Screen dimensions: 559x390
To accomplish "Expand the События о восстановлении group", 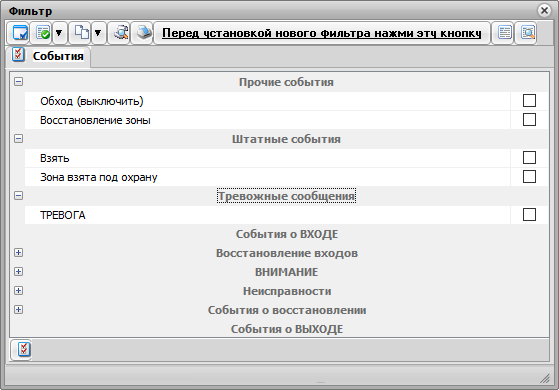I will [x=19, y=309].
